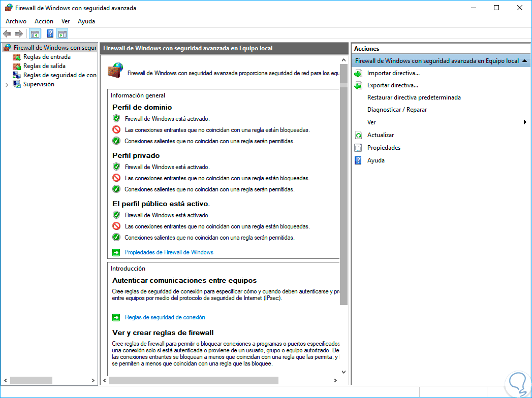Open Ayuda in the Acciones pane
This screenshot has height=398, width=532.
[376, 160]
